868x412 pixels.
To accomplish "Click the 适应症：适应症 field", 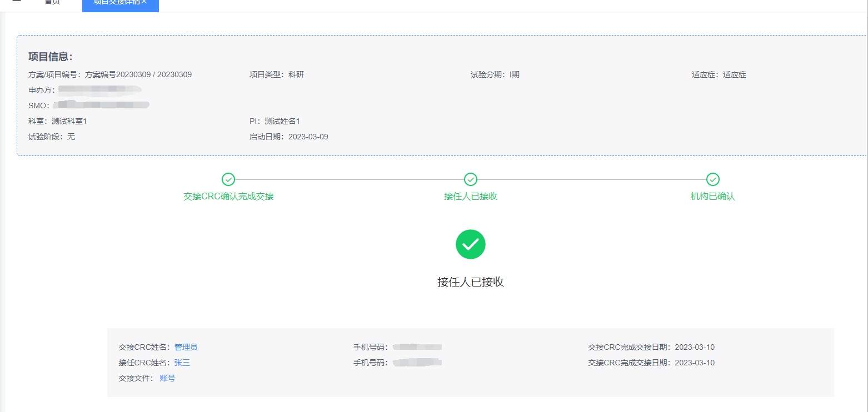I will click(719, 74).
